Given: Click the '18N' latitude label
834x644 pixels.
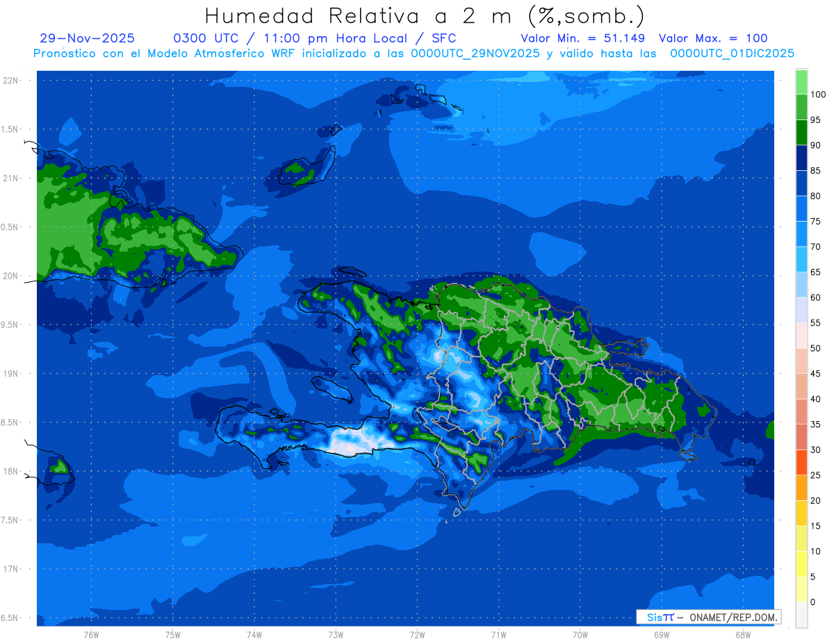Looking at the screenshot, I should [x=11, y=471].
